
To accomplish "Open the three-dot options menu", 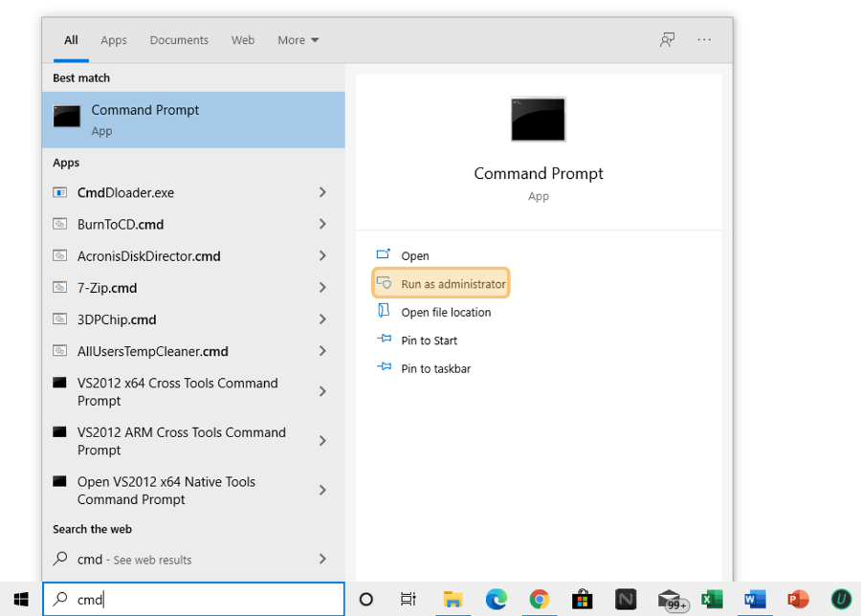I will pyautogui.click(x=704, y=39).
